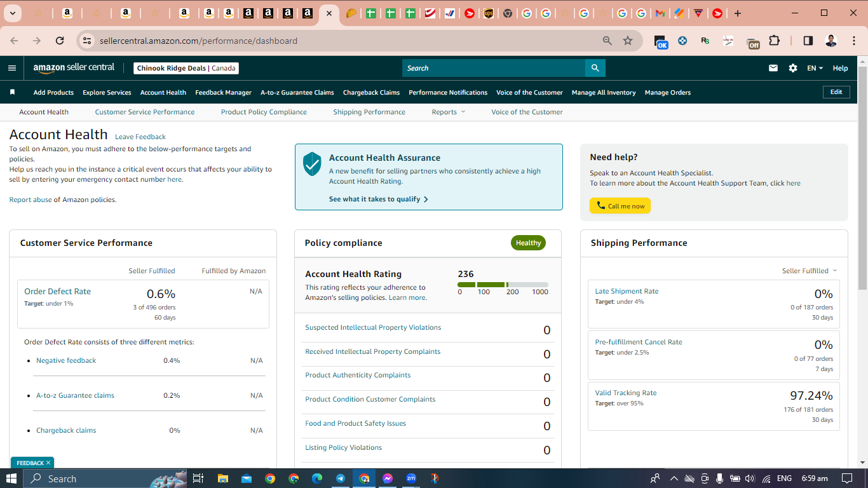The width and height of the screenshot is (868, 488).
Task: Open File Explorer from the taskbar
Action: (x=222, y=478)
